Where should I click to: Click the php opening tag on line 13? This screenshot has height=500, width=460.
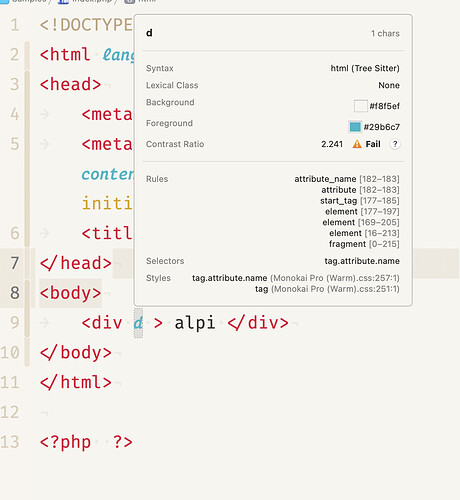65,443
